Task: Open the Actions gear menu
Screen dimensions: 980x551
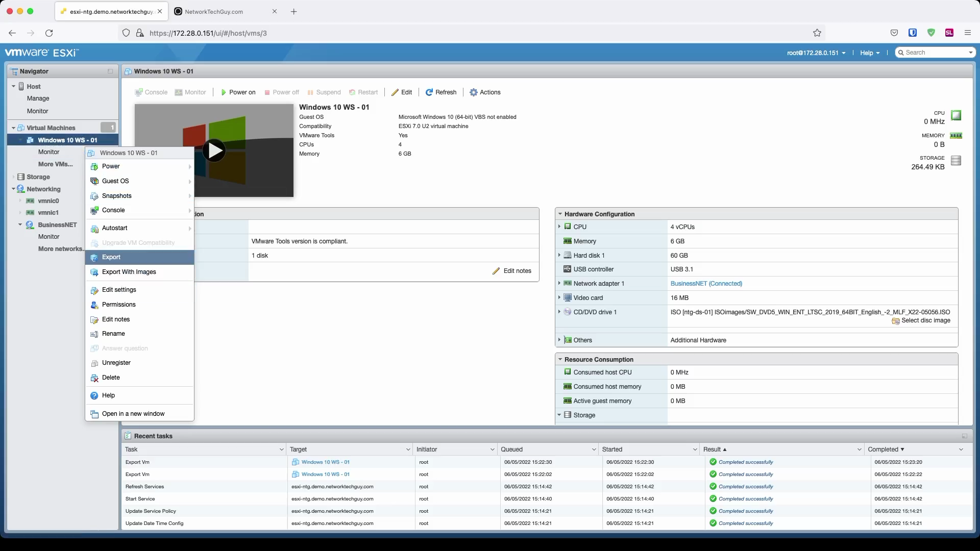Action: (485, 92)
